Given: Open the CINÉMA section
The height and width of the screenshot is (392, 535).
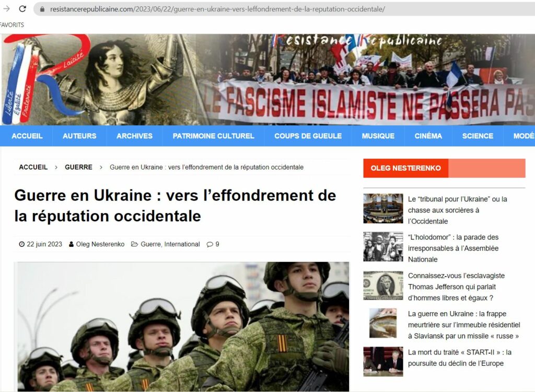Looking at the screenshot, I should tap(428, 136).
